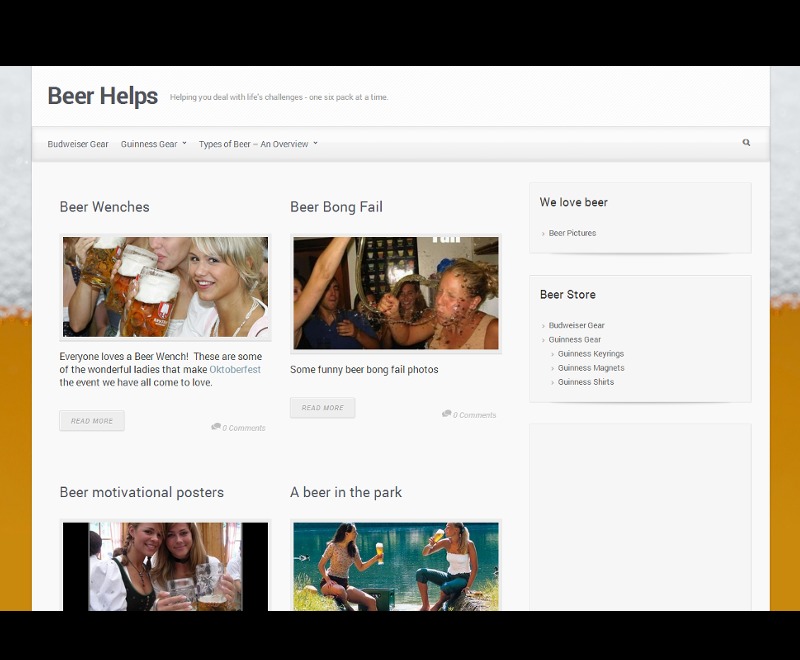This screenshot has width=800, height=660.
Task: Open Guinness Shirts sidebar link
Action: (x=586, y=383)
